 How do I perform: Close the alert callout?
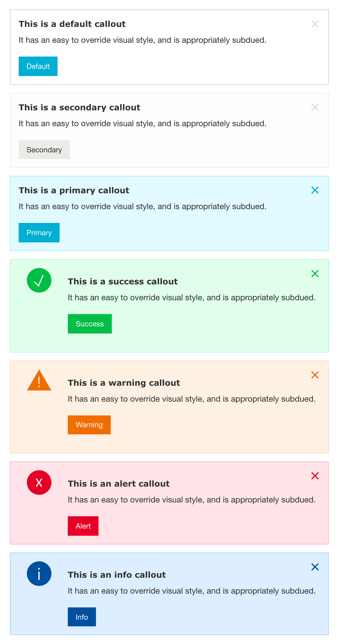(x=315, y=476)
